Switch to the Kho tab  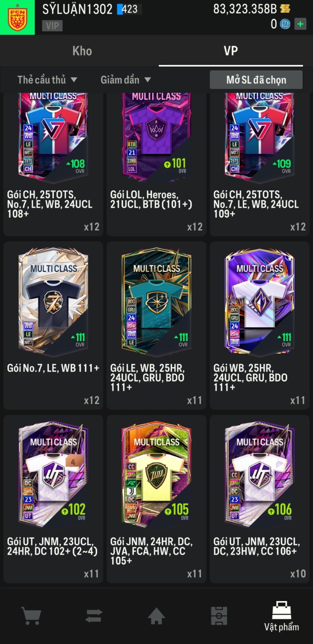(82, 51)
